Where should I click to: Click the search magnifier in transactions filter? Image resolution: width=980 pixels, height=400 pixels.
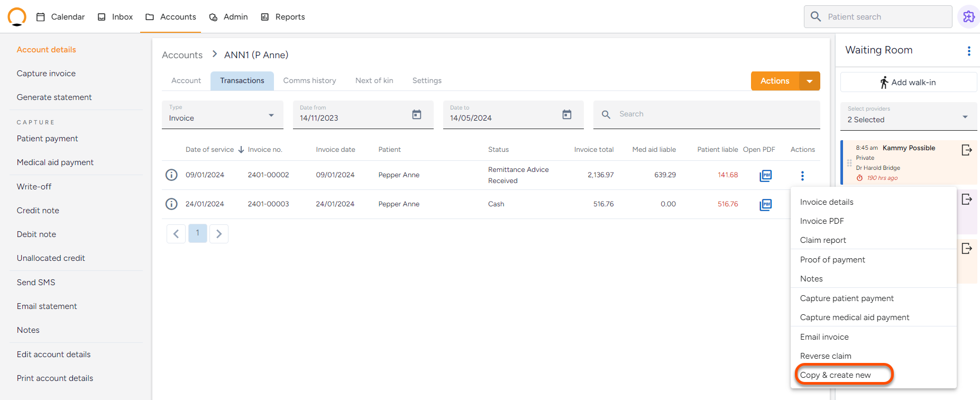[x=606, y=114]
